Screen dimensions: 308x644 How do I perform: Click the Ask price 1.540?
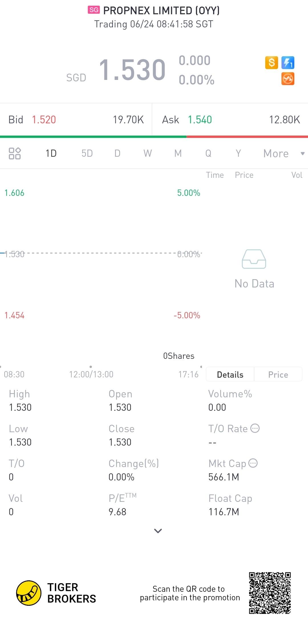click(200, 120)
